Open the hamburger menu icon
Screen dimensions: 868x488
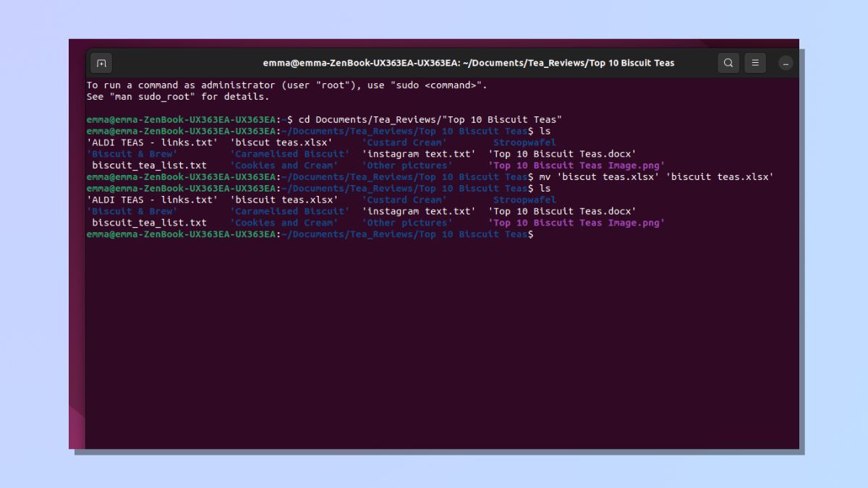(x=755, y=63)
